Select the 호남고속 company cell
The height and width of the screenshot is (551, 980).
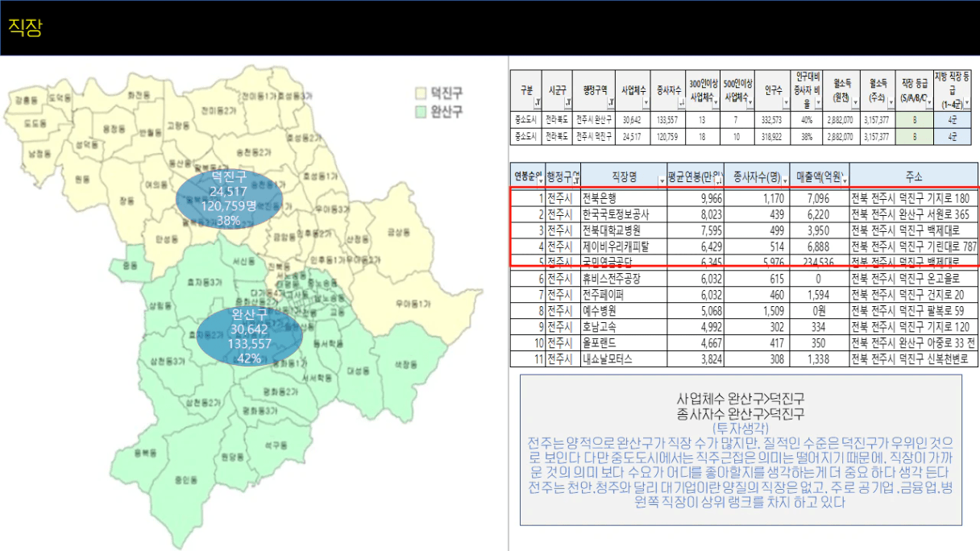(x=623, y=327)
